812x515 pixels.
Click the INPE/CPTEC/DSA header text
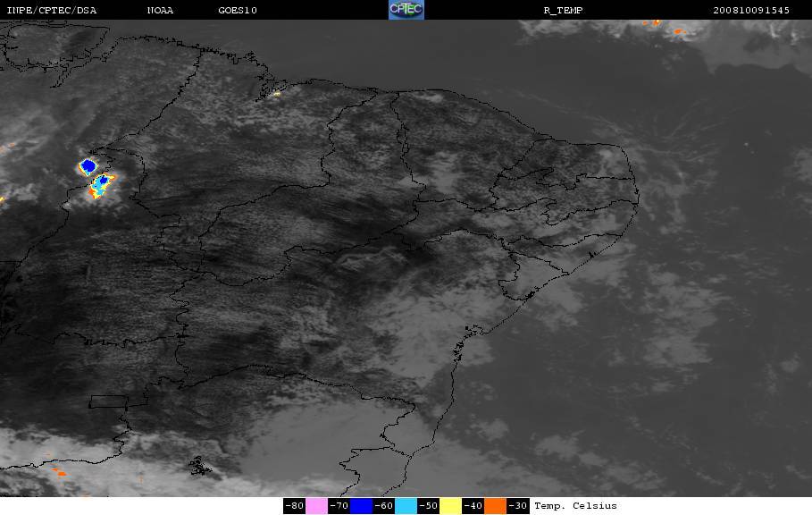[52, 11]
